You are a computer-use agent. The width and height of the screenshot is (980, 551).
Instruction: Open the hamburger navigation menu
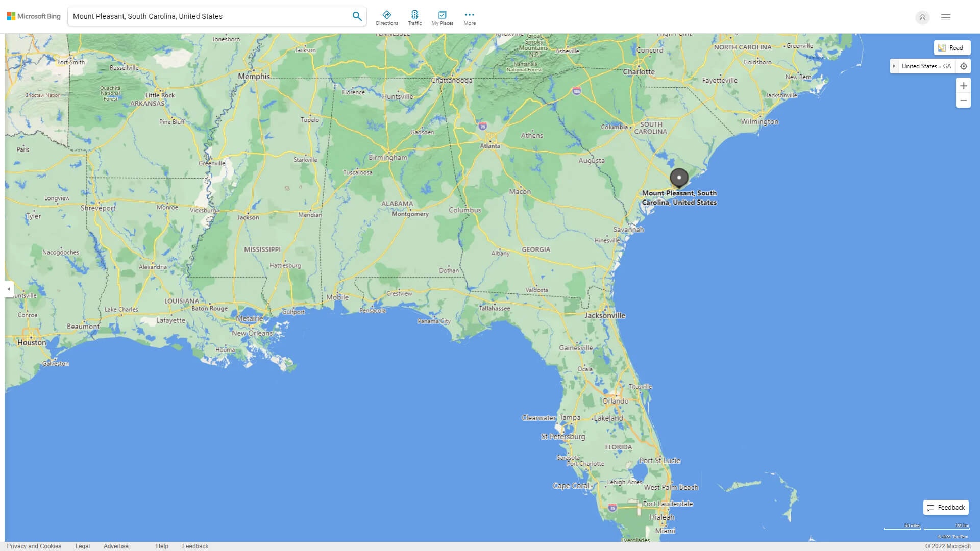pyautogui.click(x=945, y=17)
